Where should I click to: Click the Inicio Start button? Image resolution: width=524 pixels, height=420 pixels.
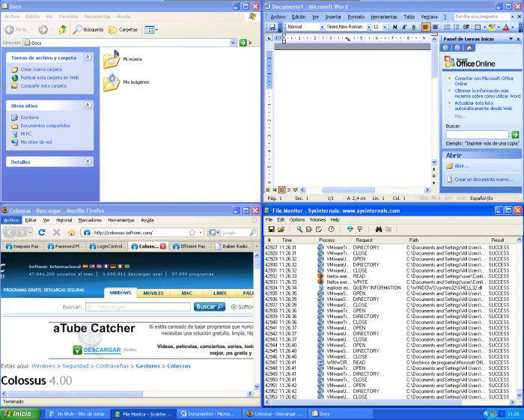[x=20, y=414]
